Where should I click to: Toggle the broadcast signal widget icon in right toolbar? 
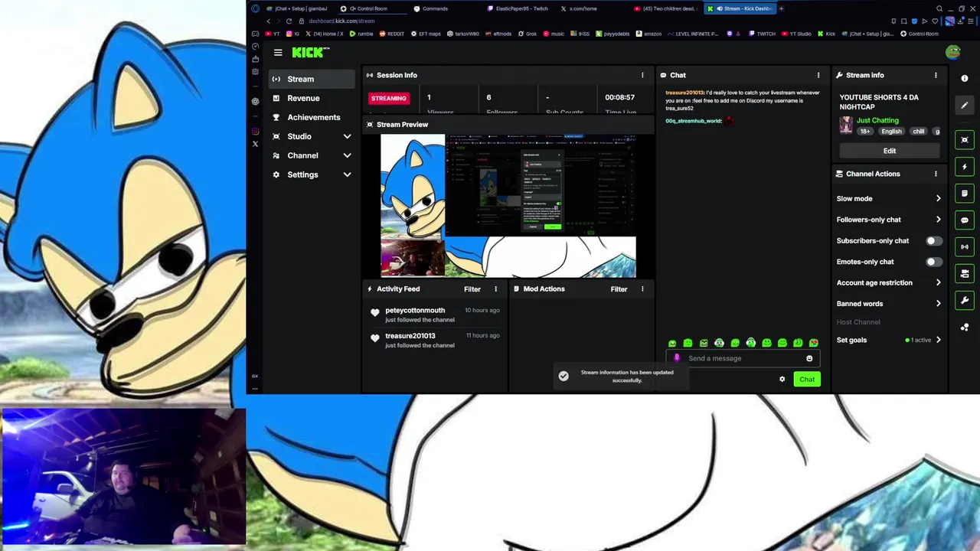click(965, 246)
